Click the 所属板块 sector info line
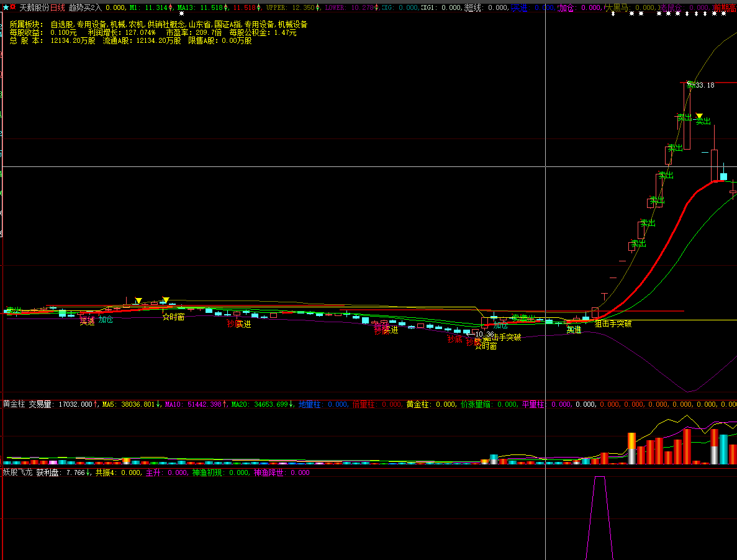Screen dimensions: 737x560 (158, 24)
